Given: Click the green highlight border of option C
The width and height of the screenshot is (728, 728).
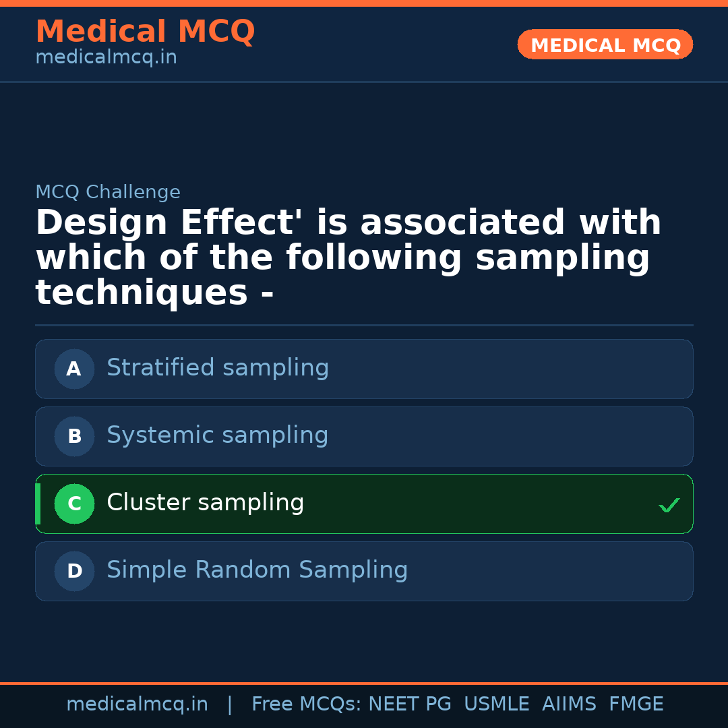Looking at the screenshot, I should (x=38, y=504).
